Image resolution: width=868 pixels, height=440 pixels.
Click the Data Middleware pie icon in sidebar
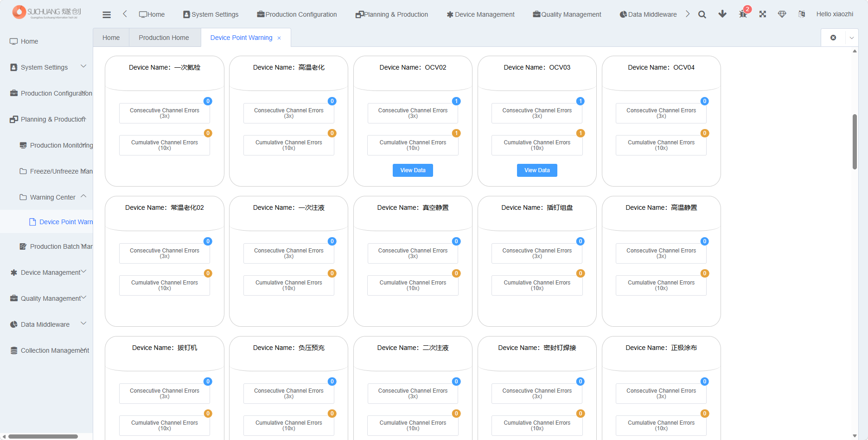(14, 324)
